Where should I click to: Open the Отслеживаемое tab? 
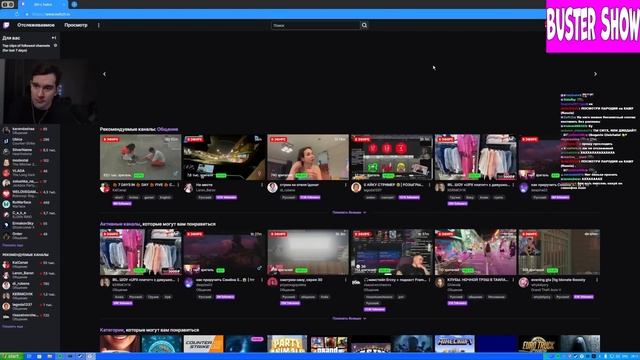click(x=36, y=25)
